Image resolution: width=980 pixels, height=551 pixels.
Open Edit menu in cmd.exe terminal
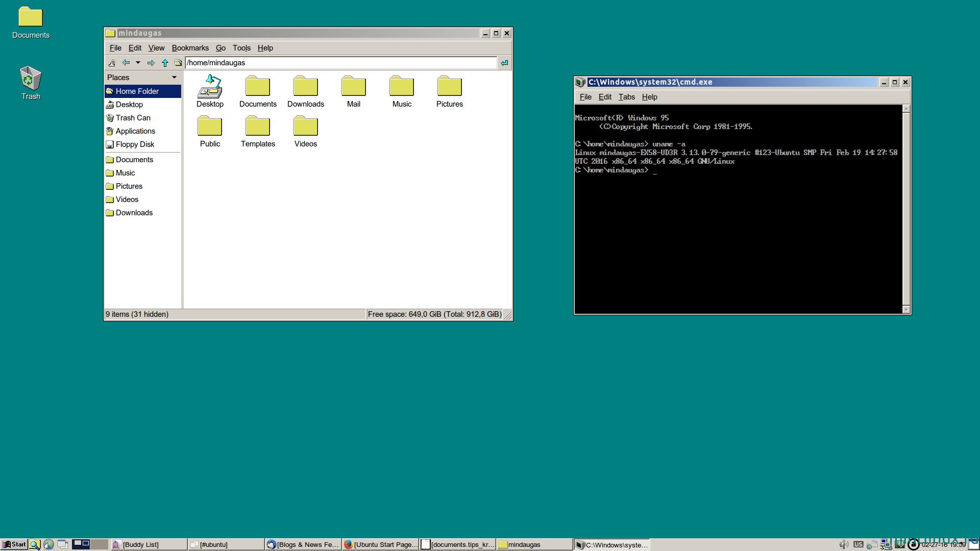tap(605, 97)
